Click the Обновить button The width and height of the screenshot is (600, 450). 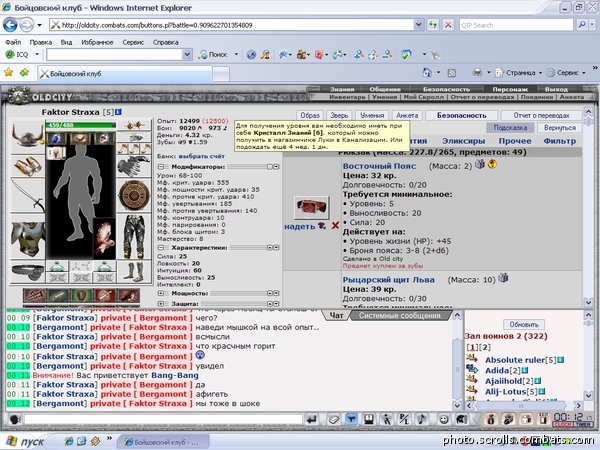click(523, 324)
